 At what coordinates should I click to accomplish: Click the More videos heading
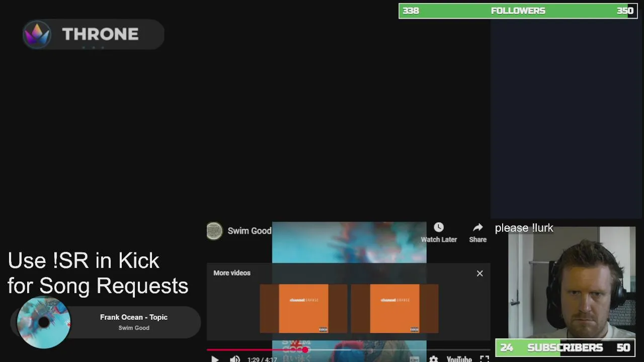coord(232,273)
